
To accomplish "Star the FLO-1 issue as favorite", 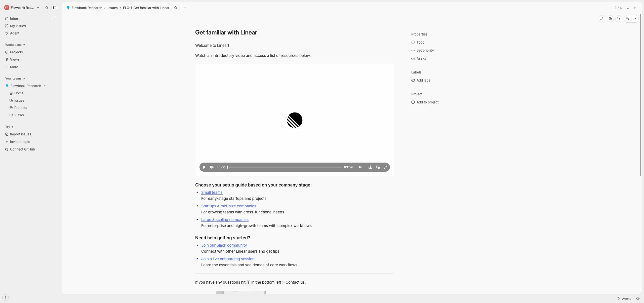I will click(176, 8).
